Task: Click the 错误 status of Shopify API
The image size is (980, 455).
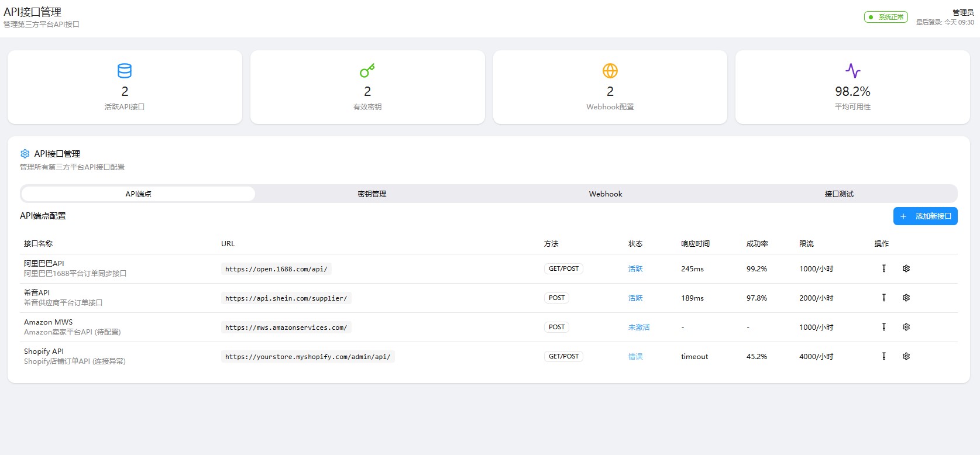Action: coord(635,357)
